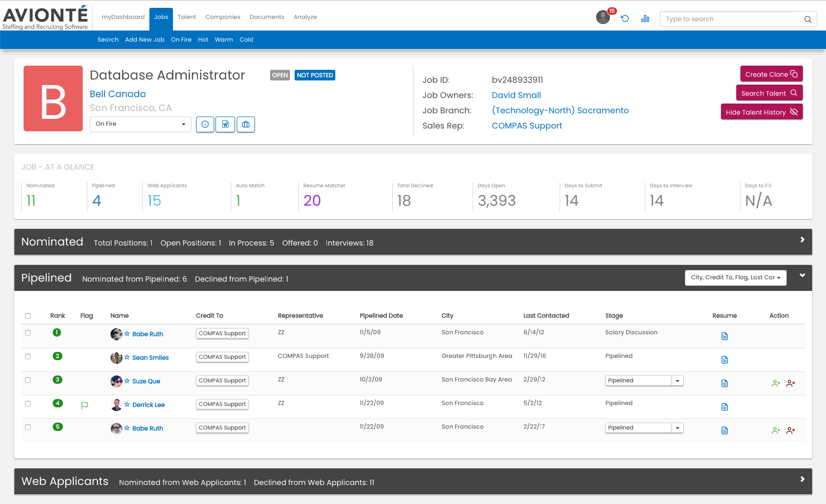Open the bar chart analytics icon
Image resolution: width=826 pixels, height=504 pixels.
[x=645, y=18]
